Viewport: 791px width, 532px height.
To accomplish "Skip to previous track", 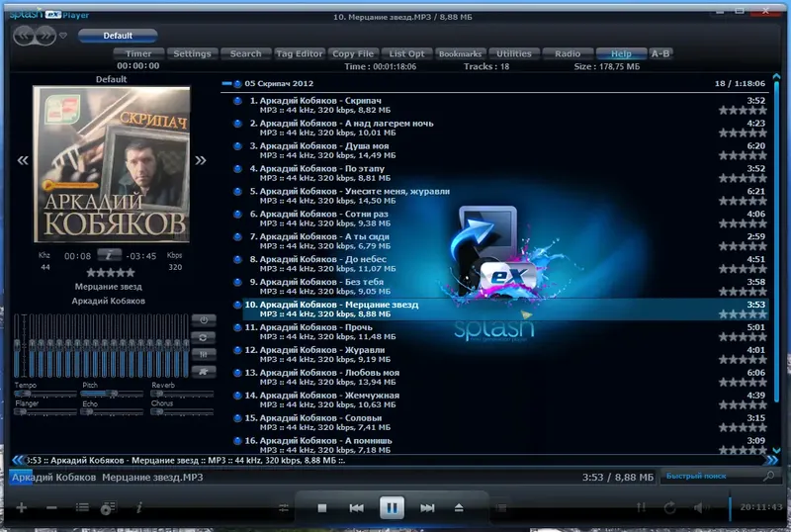I will [356, 507].
